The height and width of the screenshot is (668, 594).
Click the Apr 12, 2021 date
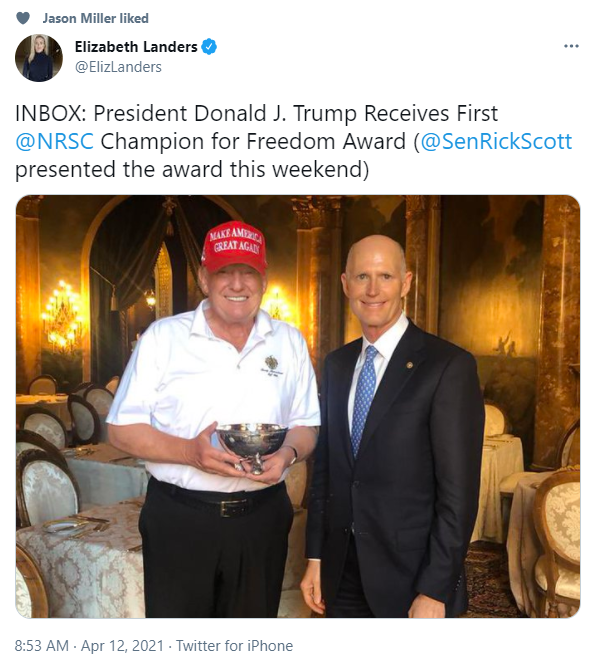click(x=122, y=646)
